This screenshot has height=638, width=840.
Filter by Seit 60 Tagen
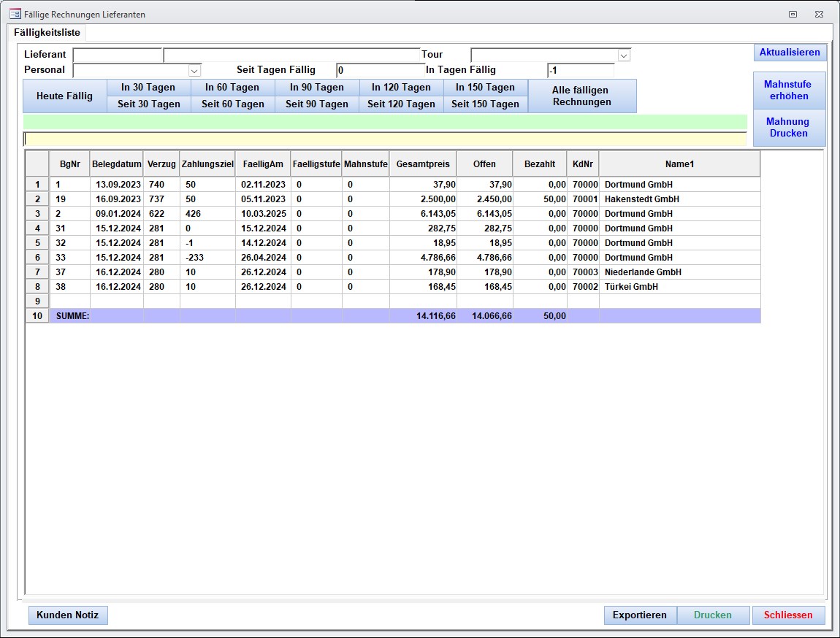pyautogui.click(x=232, y=104)
